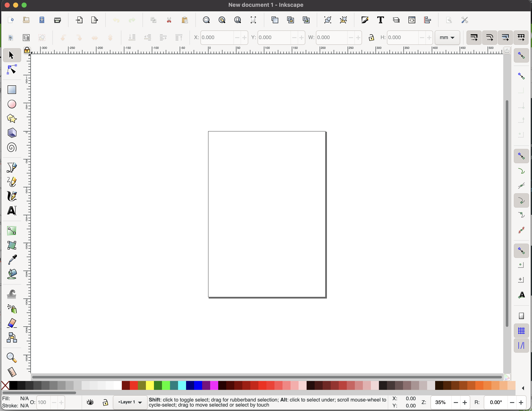Open the Layers dialog
The width and height of the screenshot is (532, 411).
(x=396, y=20)
